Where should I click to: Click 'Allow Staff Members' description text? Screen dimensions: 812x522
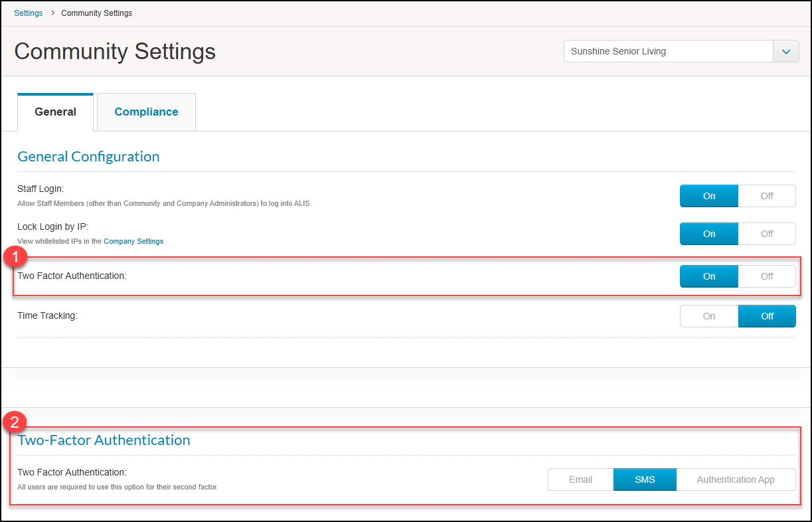coord(163,203)
